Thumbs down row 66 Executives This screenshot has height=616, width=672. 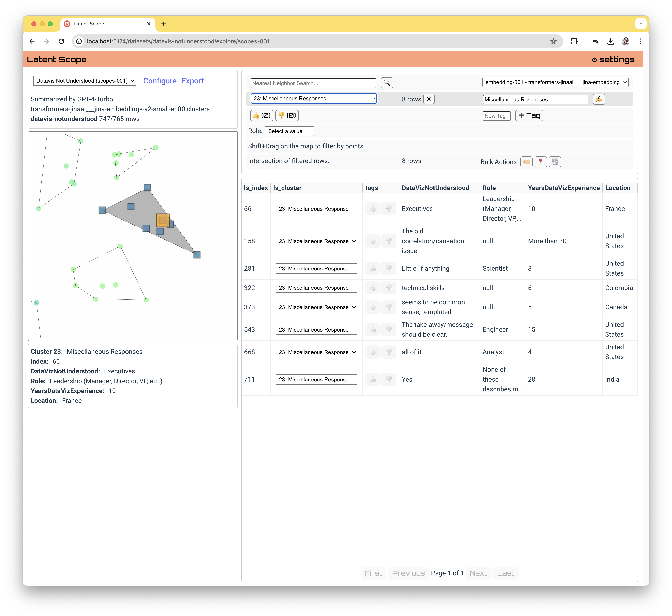389,209
